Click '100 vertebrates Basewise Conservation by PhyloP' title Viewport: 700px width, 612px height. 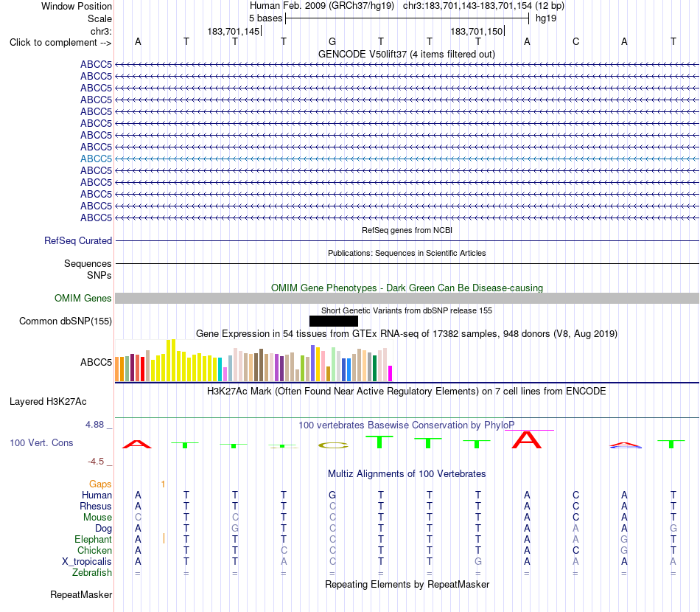pos(407,425)
